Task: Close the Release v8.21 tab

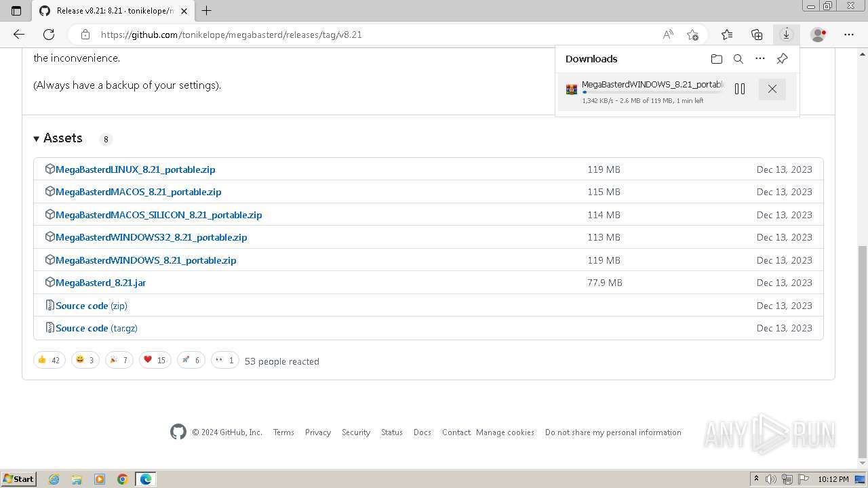Action: (x=184, y=11)
